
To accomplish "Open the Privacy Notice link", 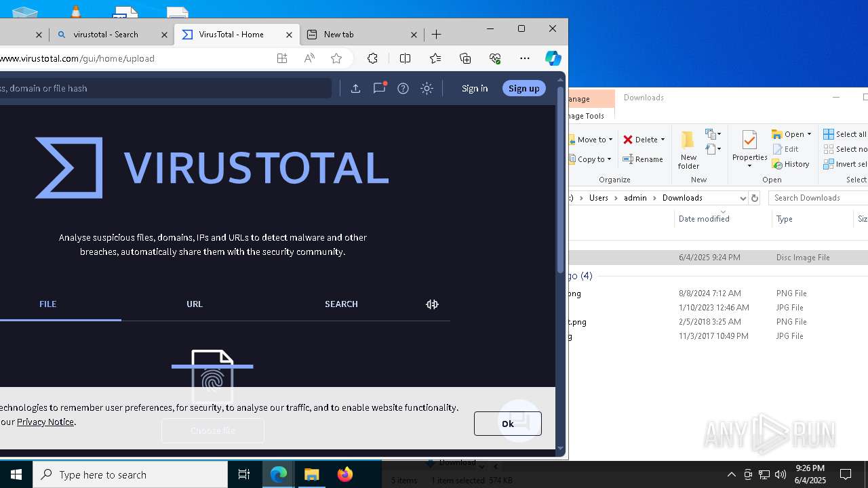I will [45, 422].
